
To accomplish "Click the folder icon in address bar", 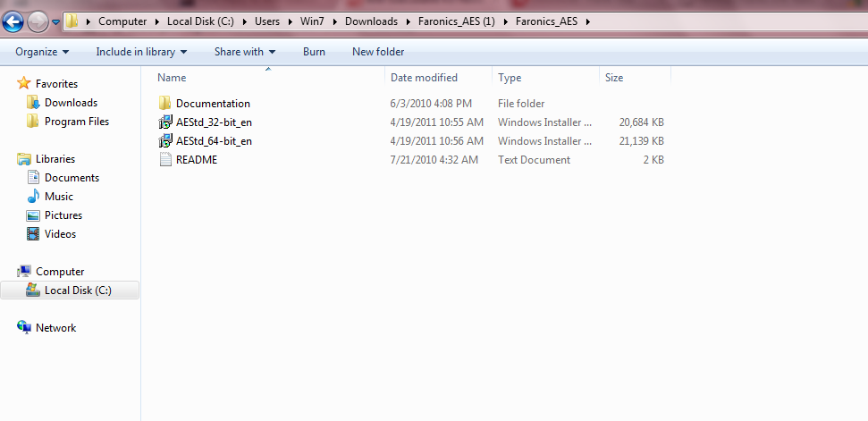I will (x=72, y=21).
